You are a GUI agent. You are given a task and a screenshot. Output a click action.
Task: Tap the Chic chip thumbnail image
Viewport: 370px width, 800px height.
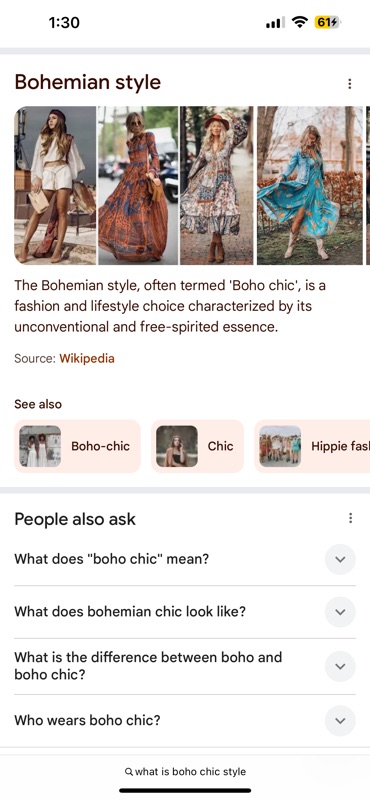(177, 446)
